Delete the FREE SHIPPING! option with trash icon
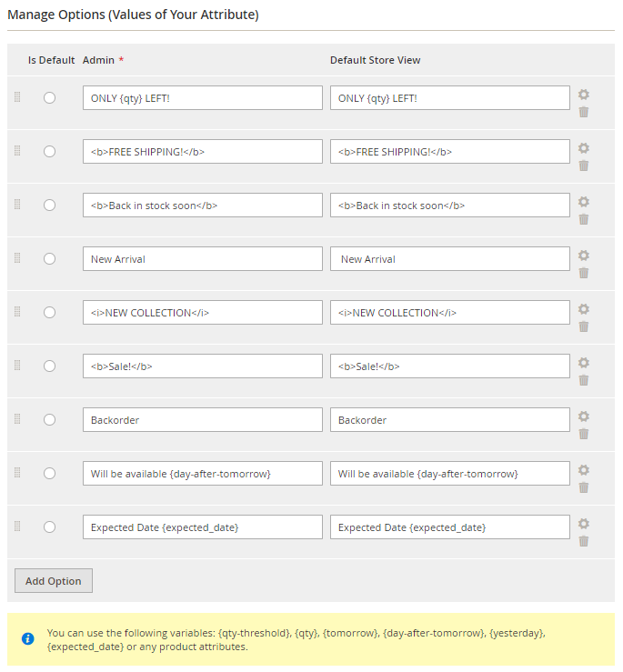The width and height of the screenshot is (623, 672). point(584,165)
